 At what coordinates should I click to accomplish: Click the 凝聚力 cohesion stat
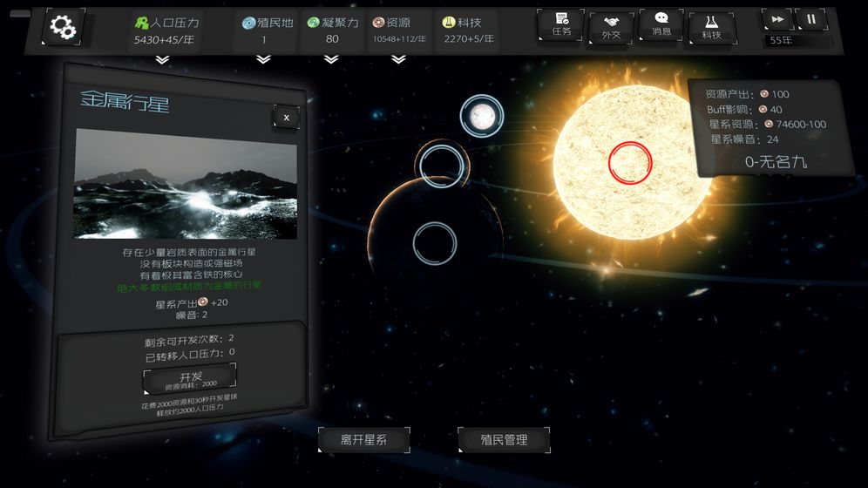tap(332, 30)
